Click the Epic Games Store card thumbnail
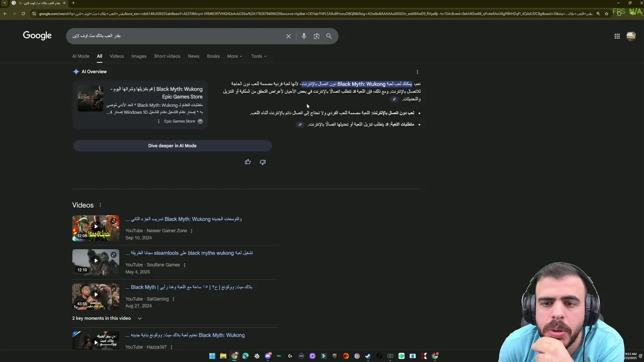 91,99
